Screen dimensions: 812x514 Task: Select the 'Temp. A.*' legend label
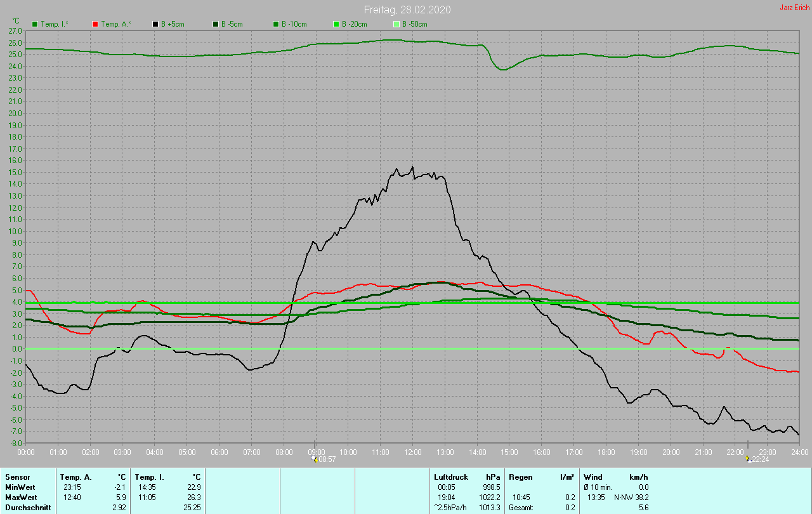(116, 24)
